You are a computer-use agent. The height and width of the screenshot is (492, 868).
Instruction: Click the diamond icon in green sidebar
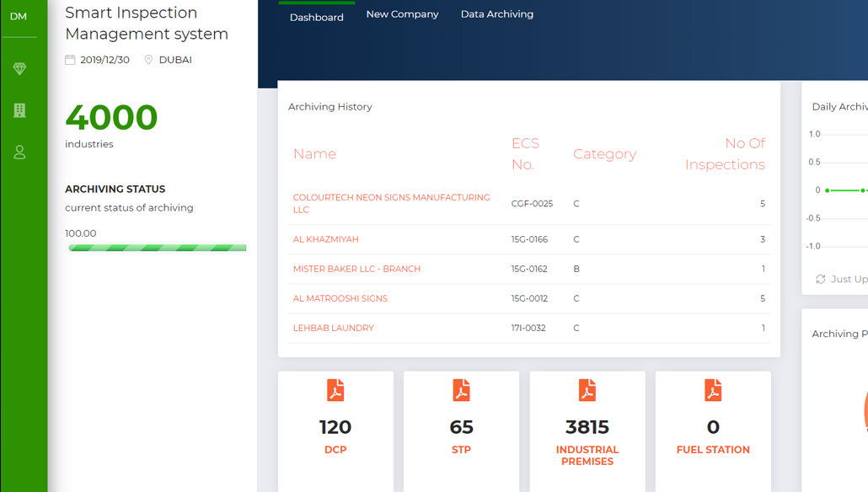19,68
